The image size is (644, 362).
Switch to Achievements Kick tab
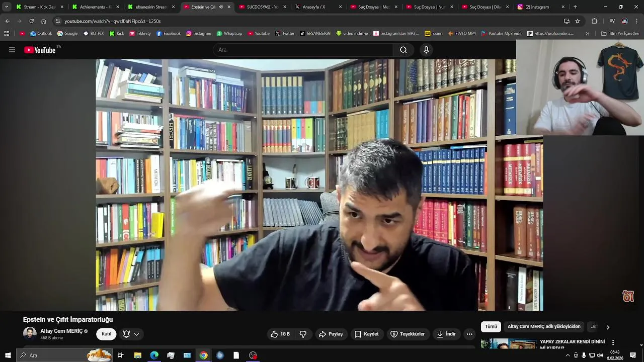click(x=96, y=7)
